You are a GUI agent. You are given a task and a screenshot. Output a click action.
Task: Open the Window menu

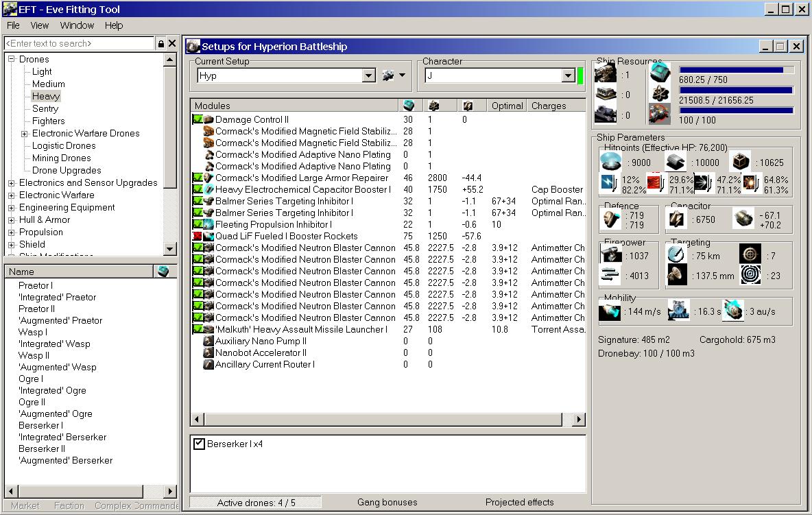click(77, 25)
